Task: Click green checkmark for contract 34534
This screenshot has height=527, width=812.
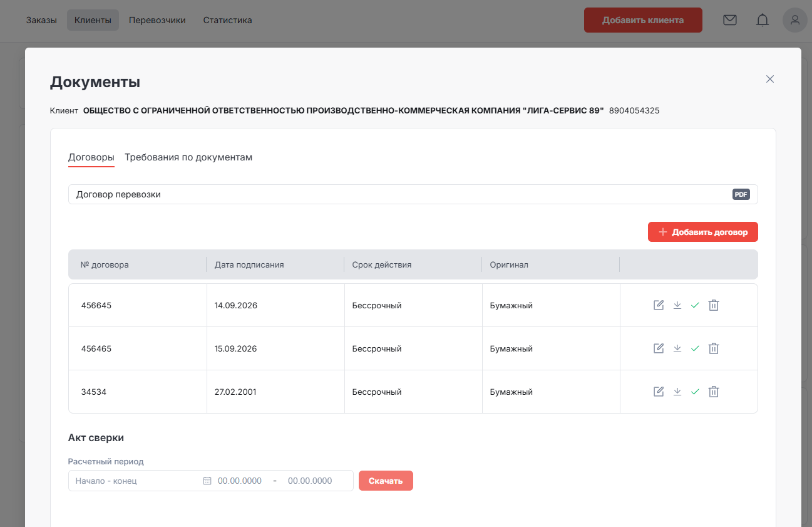Action: click(x=695, y=392)
